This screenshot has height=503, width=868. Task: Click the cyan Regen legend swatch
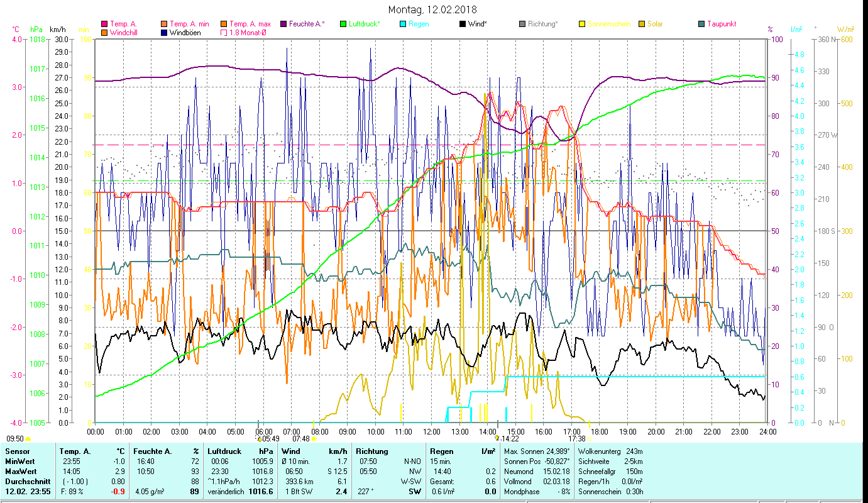tap(402, 25)
